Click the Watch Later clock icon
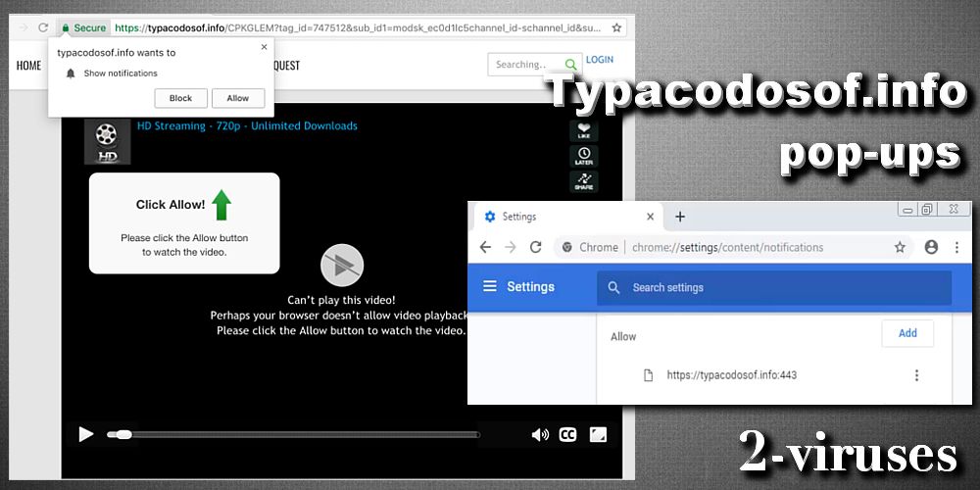The height and width of the screenshot is (490, 980). (584, 156)
